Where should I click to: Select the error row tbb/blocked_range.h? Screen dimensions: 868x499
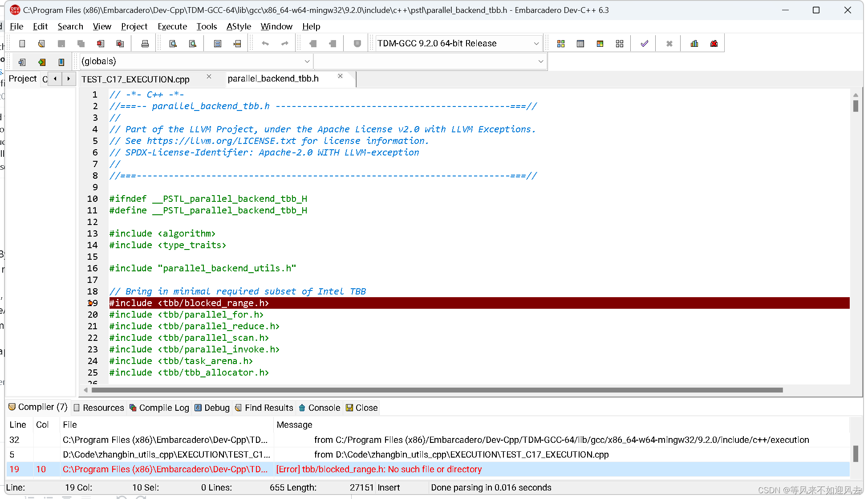coord(427,469)
